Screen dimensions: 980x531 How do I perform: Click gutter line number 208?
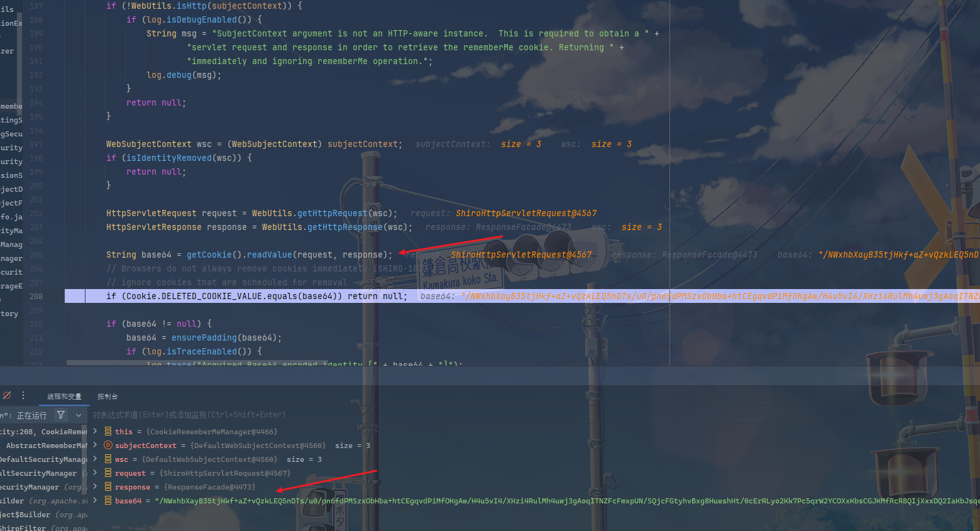pyautogui.click(x=36, y=297)
